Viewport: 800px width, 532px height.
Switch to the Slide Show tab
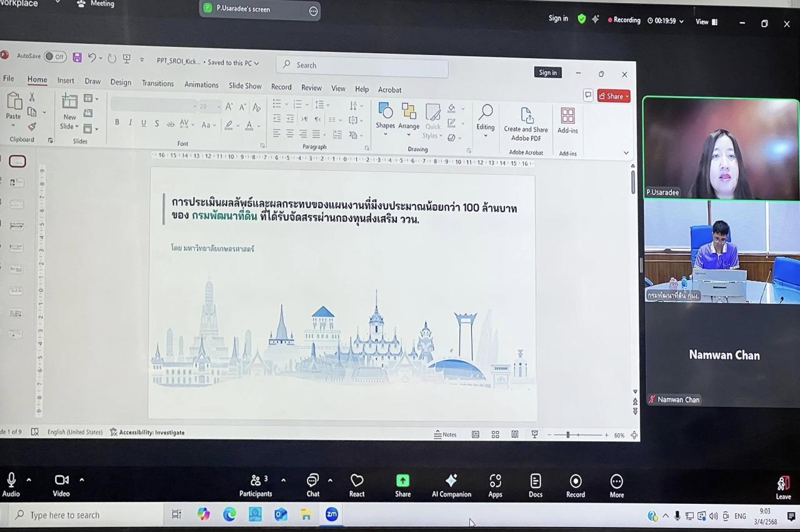coord(245,86)
